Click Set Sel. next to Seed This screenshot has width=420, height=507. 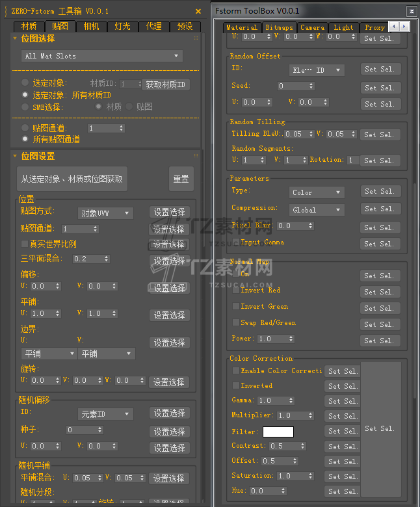[x=380, y=88]
